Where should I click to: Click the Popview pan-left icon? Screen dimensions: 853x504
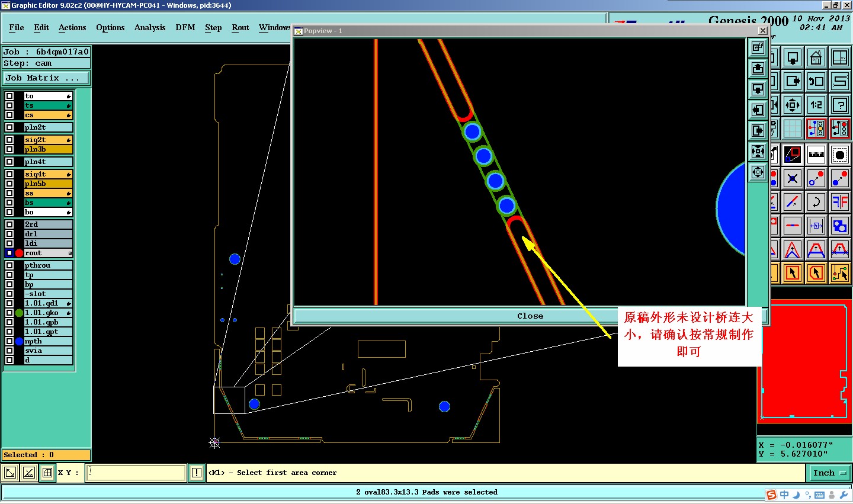(x=758, y=110)
